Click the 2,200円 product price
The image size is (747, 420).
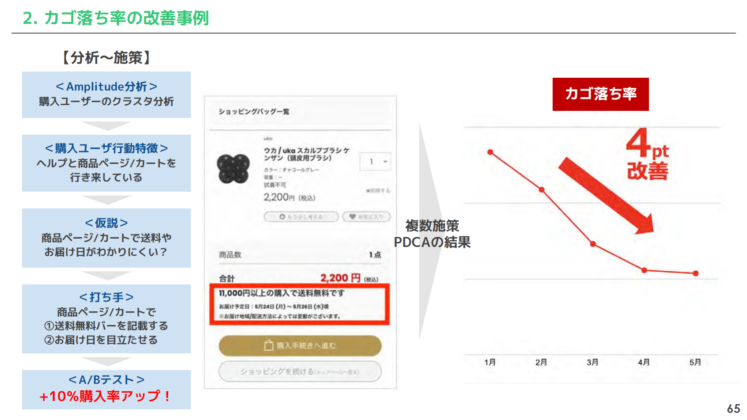click(x=289, y=197)
